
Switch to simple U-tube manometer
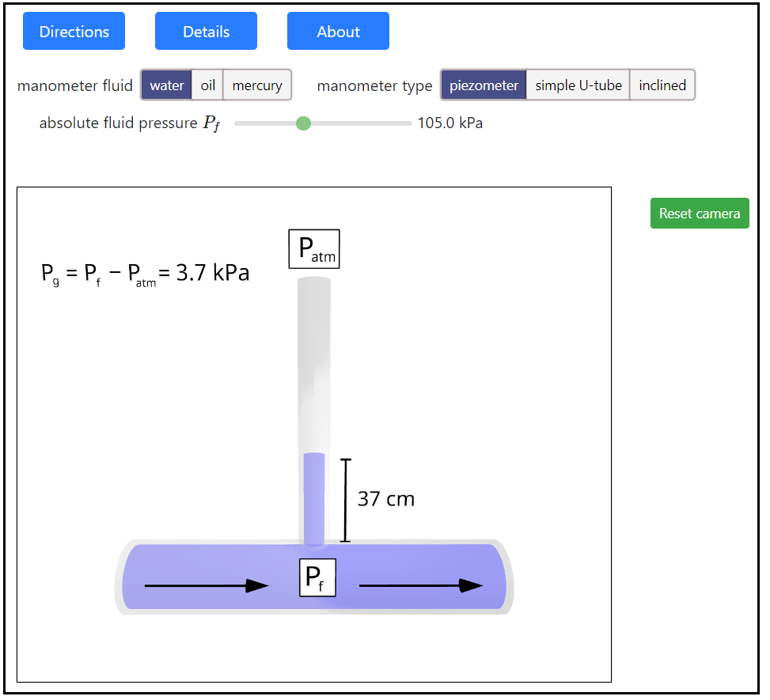[x=578, y=85]
